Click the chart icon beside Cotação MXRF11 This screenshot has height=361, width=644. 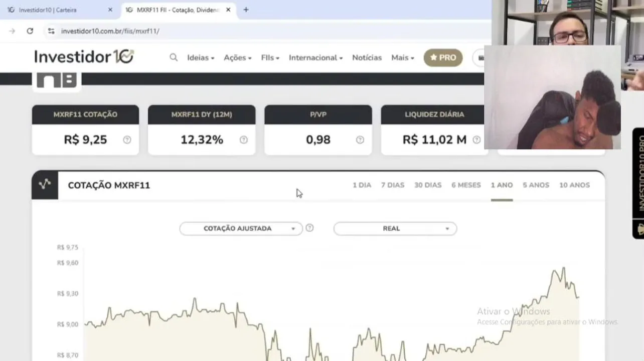(45, 185)
